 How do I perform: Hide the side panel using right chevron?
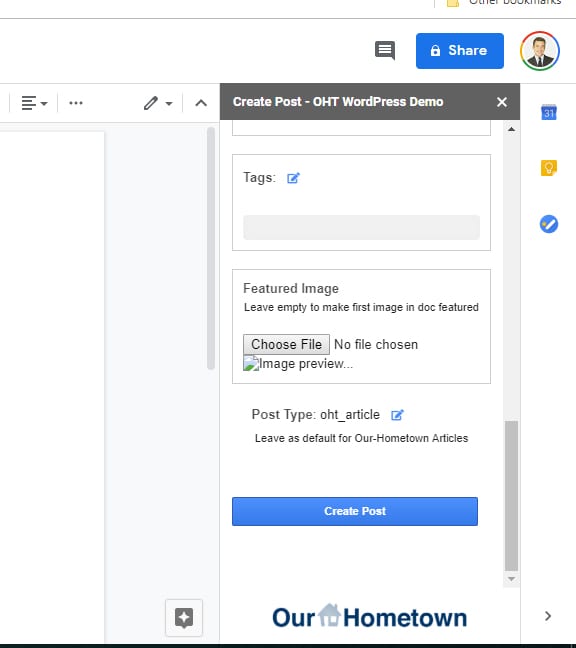(x=548, y=616)
